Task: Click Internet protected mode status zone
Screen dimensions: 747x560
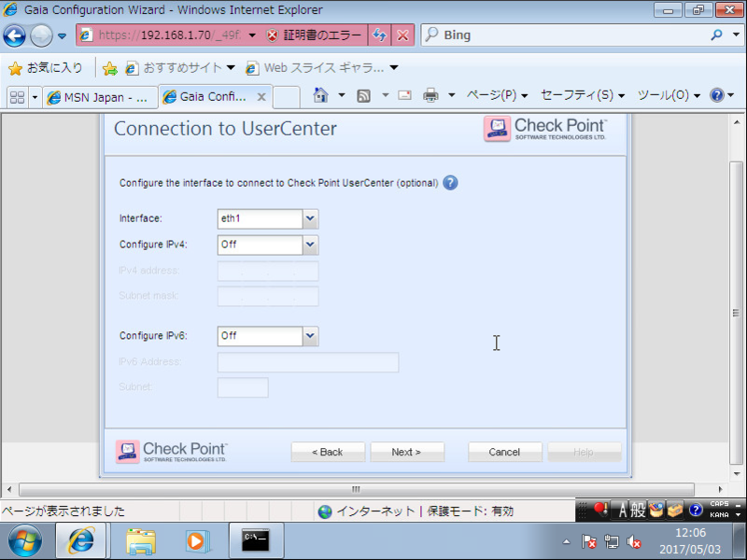Action: pyautogui.click(x=416, y=511)
